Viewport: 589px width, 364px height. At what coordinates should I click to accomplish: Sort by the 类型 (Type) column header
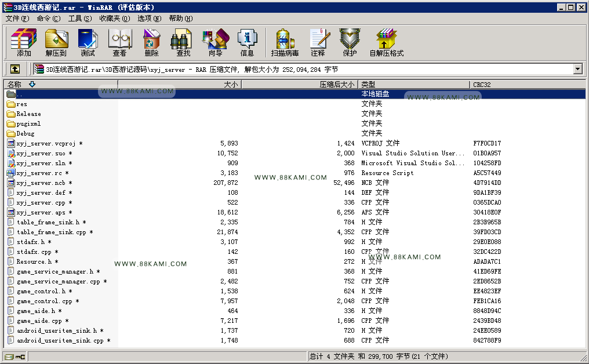414,85
